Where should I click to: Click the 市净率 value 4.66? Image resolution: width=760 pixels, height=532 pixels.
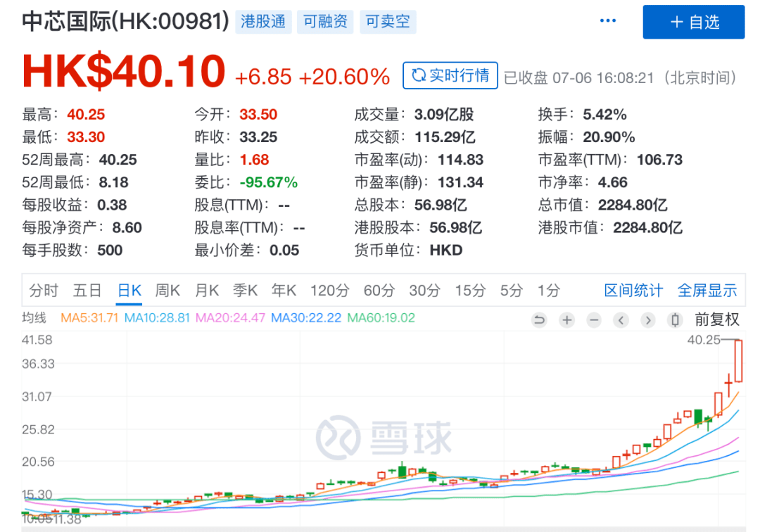(x=613, y=182)
